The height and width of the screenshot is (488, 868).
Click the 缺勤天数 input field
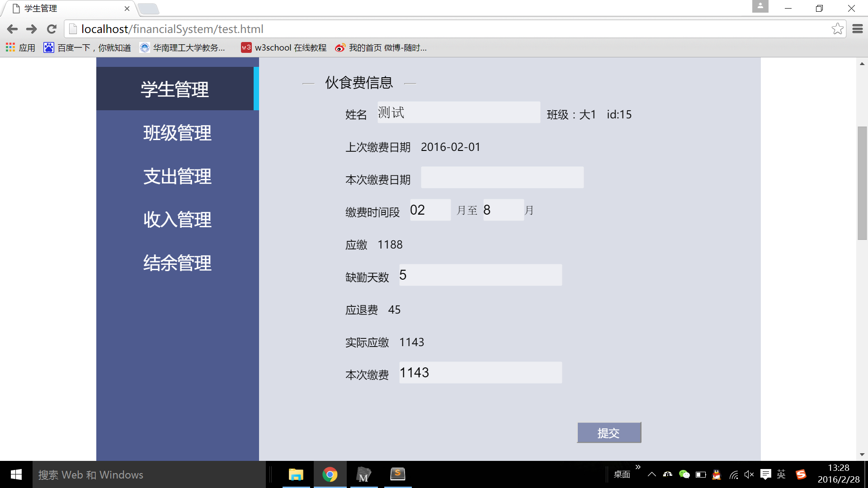(x=481, y=275)
